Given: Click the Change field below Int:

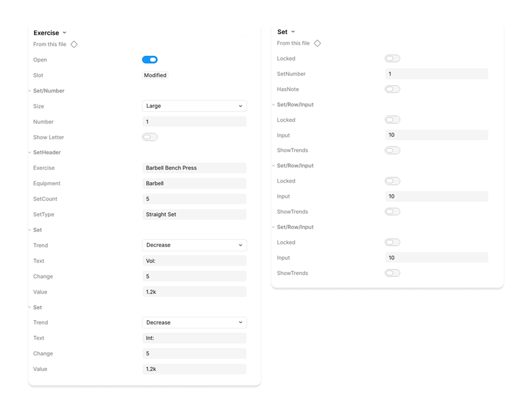Looking at the screenshot, I should [x=194, y=354].
